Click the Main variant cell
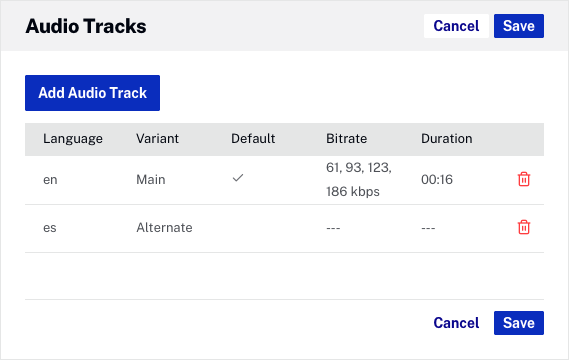This screenshot has height=360, width=569. click(151, 180)
